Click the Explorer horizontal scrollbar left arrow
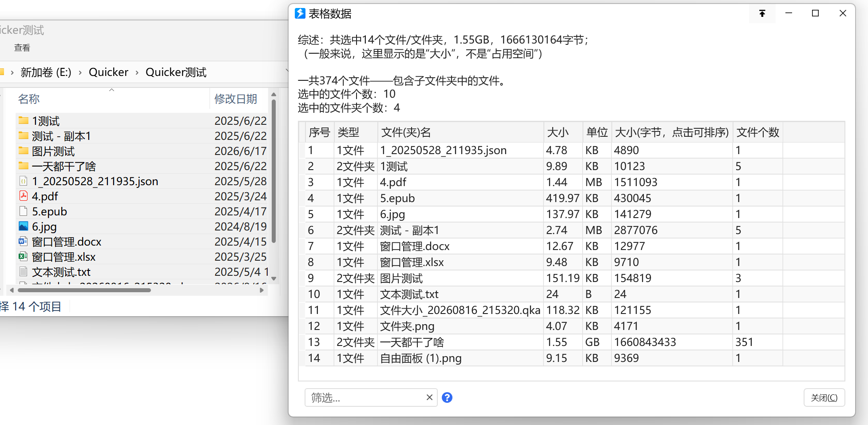The height and width of the screenshot is (425, 868). point(12,290)
